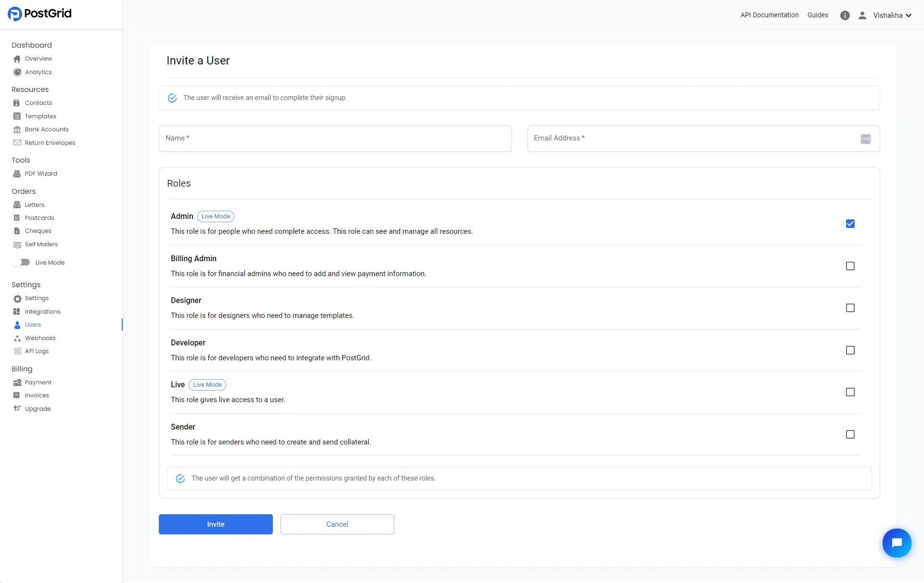Screen dimensions: 924x583
Task: Go to the Guides page
Action: [x=818, y=15]
